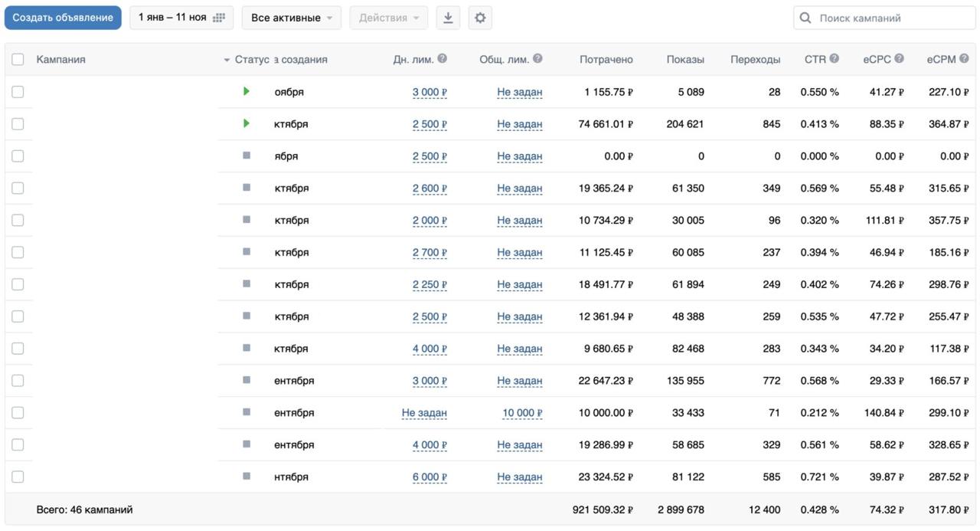The image size is (980, 531).
Task: Click the help icon beside eCPM
Action: click(x=964, y=59)
